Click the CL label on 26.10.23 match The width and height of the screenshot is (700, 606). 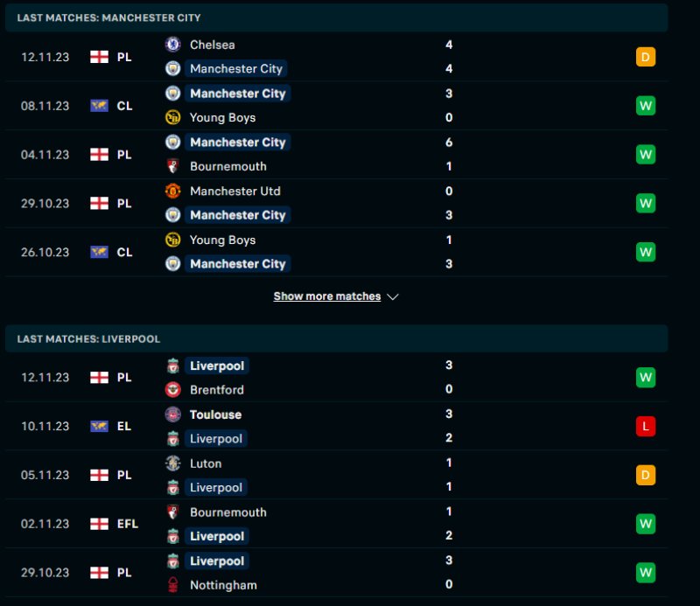(124, 252)
